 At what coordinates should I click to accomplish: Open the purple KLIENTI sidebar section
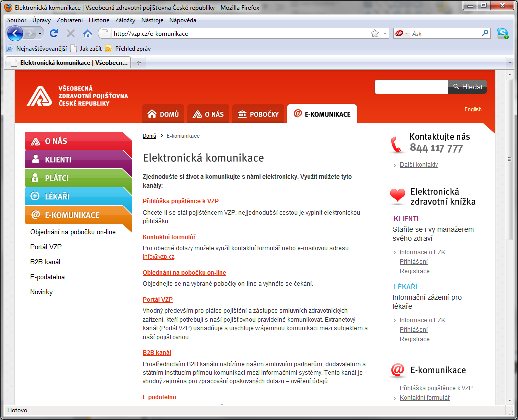pyautogui.click(x=77, y=160)
